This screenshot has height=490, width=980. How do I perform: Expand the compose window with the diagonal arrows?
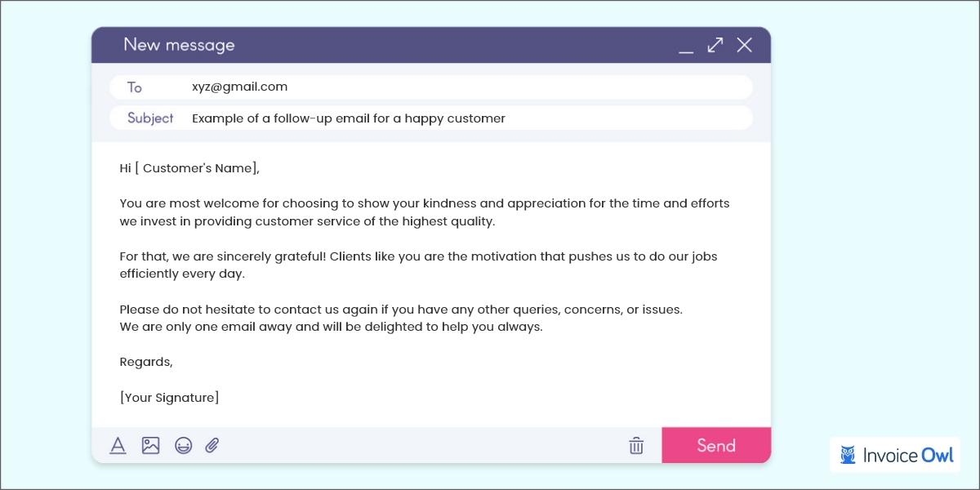[715, 46]
